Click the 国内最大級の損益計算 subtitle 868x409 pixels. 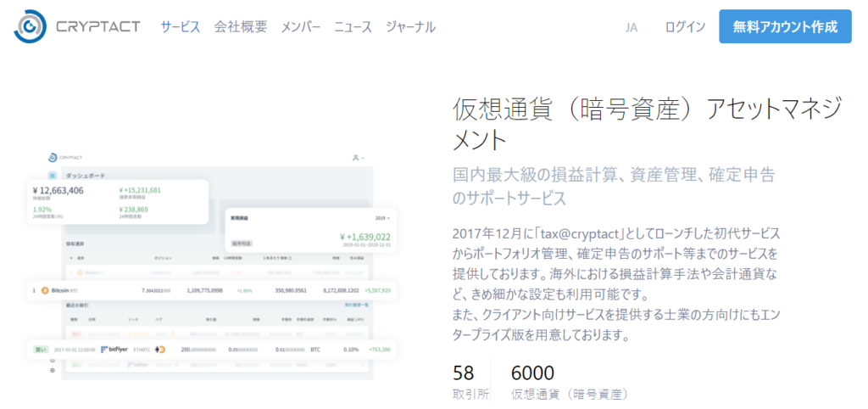pos(614,186)
